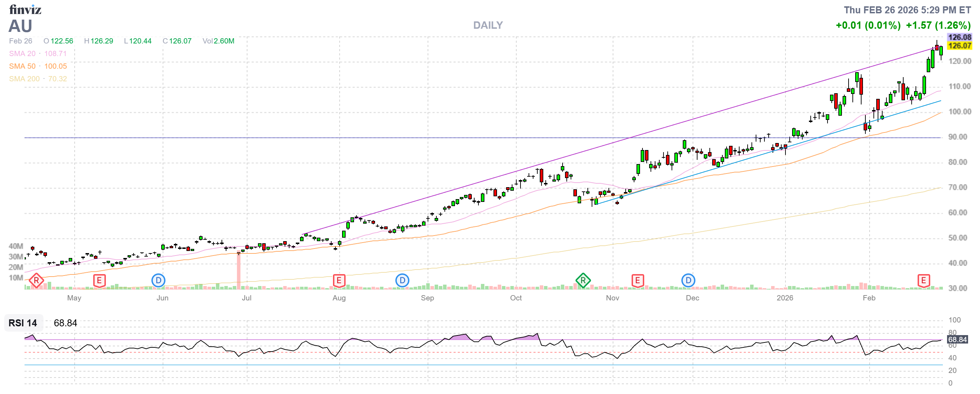This screenshot has width=980, height=394.
Task: Select the SMA 200 indicator label
Action: click(x=24, y=79)
